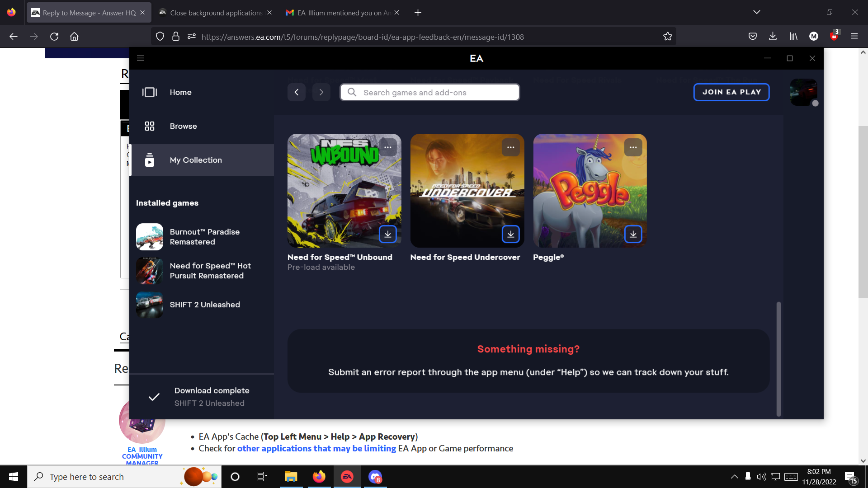This screenshot has height=488, width=868.
Task: Click the site lock icon
Action: coord(176,37)
